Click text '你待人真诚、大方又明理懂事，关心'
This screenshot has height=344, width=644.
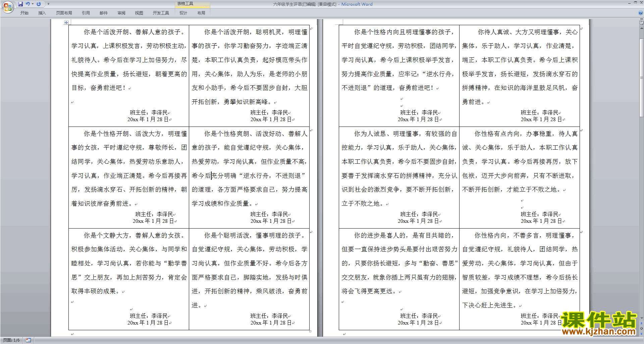pos(528,32)
